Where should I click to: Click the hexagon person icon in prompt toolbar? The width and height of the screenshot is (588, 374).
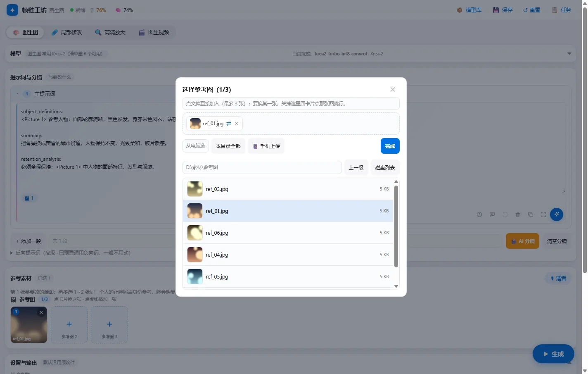[x=479, y=214]
